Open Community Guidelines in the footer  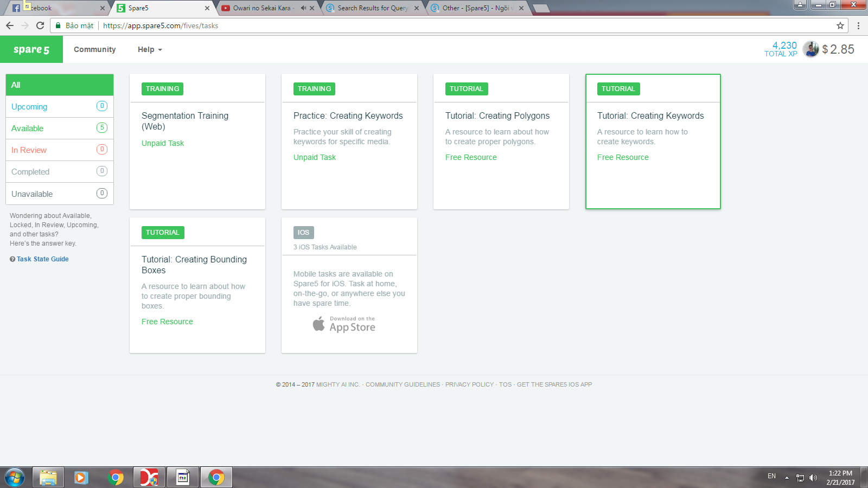403,384
